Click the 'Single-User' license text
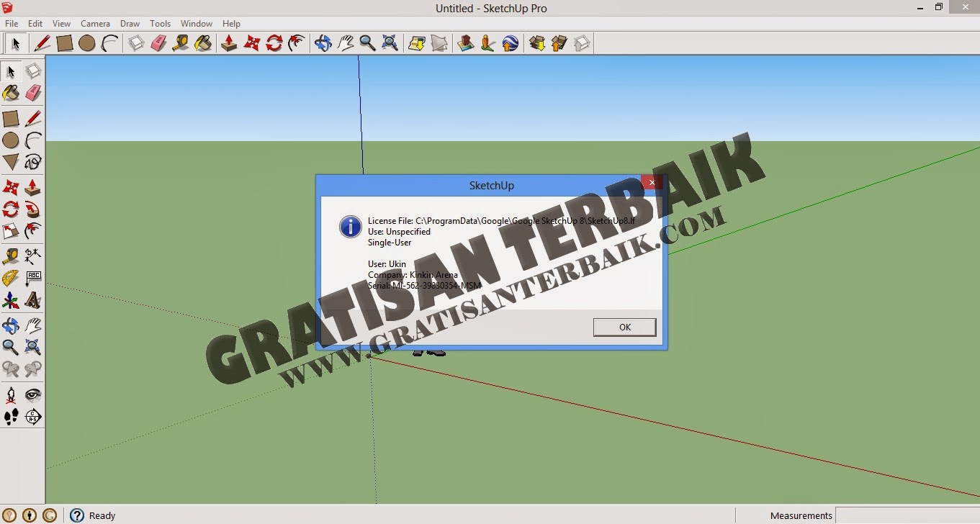The height and width of the screenshot is (524, 980). (390, 243)
